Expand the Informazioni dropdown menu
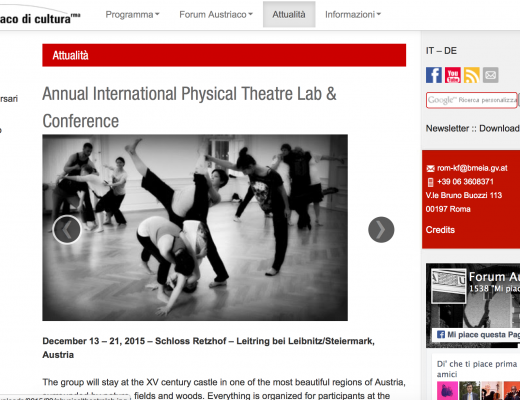The image size is (520, 400). (x=353, y=15)
